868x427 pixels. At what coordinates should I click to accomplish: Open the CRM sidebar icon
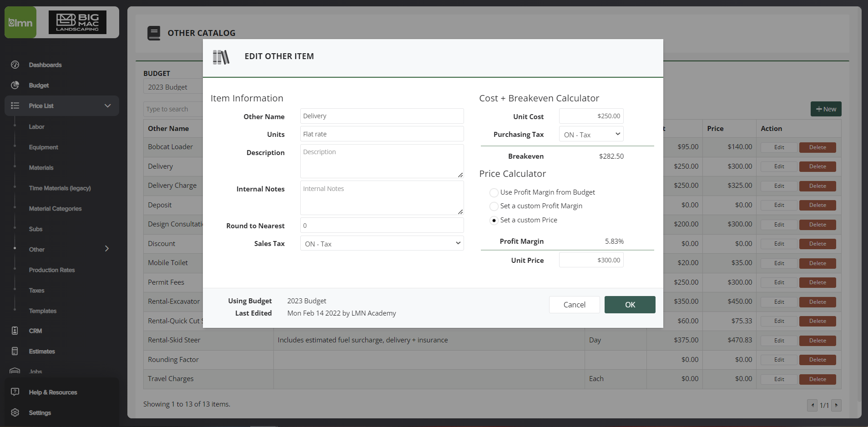tap(15, 331)
